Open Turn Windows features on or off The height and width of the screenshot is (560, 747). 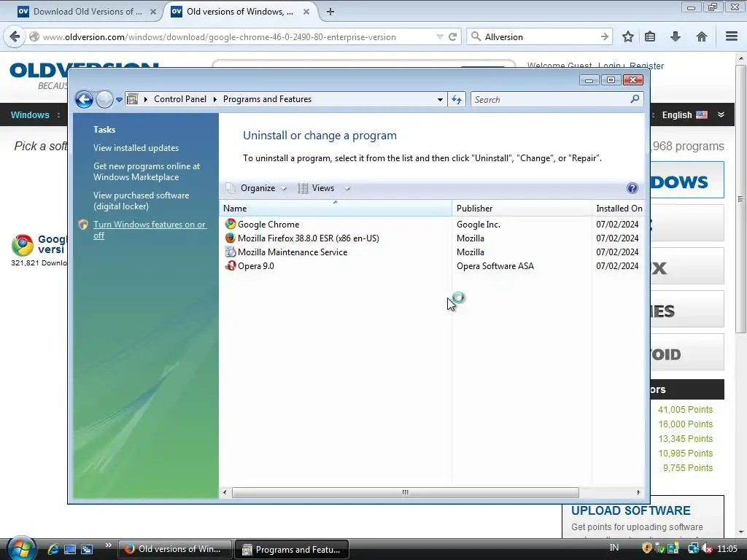(150, 230)
